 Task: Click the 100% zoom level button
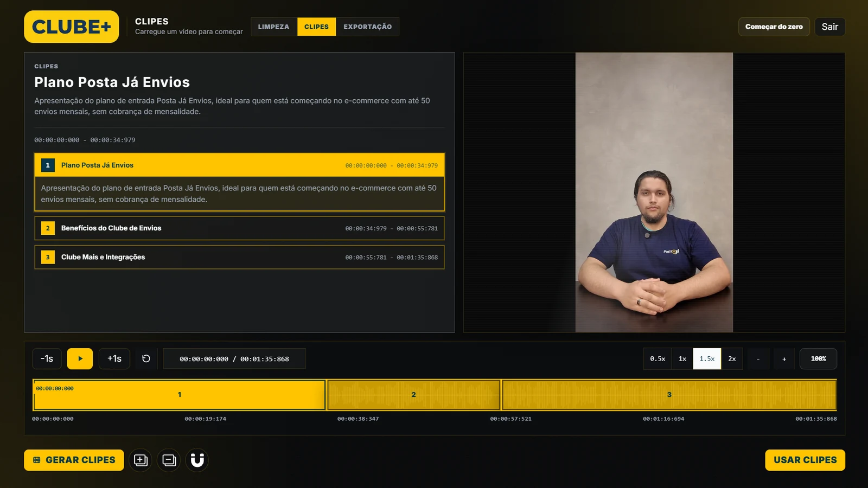(818, 359)
